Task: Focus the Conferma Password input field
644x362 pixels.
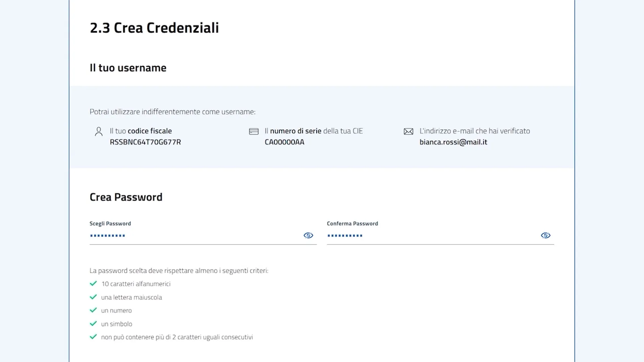Action: [432, 236]
